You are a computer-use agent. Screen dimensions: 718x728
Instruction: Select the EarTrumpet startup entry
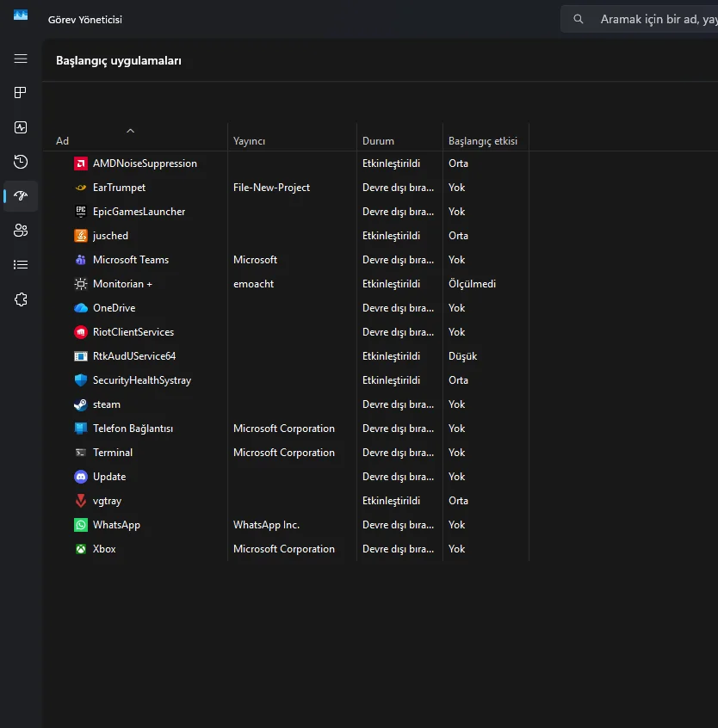[119, 188]
